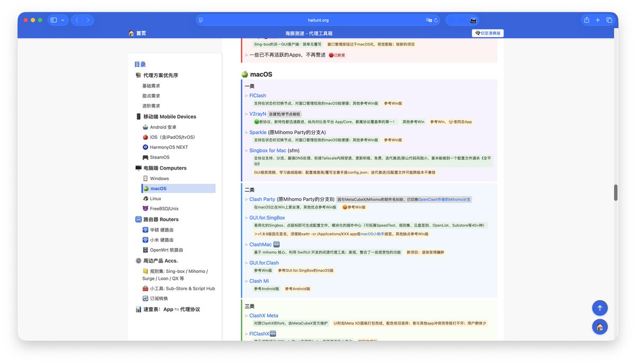Open the FlClashX link
Viewport: 636px width, 364px height.
click(260, 334)
